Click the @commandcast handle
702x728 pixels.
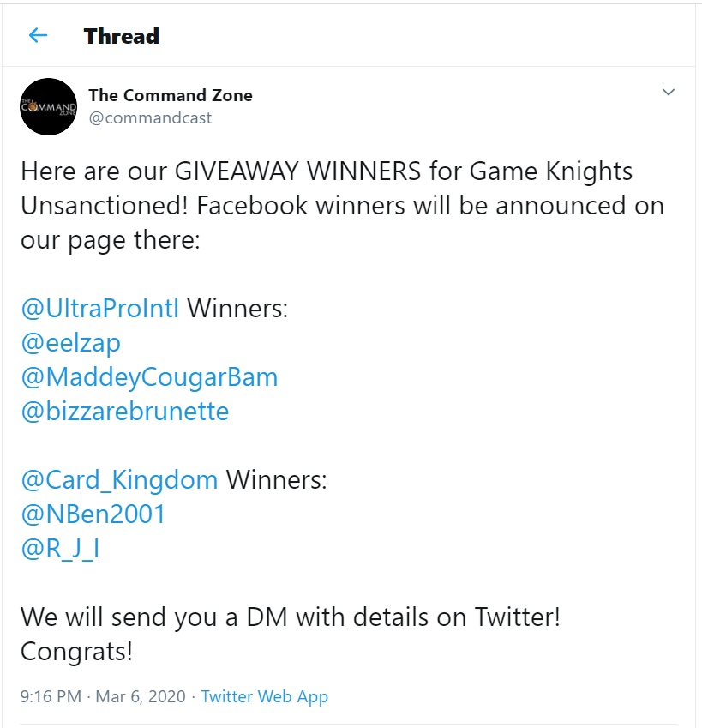point(152,117)
